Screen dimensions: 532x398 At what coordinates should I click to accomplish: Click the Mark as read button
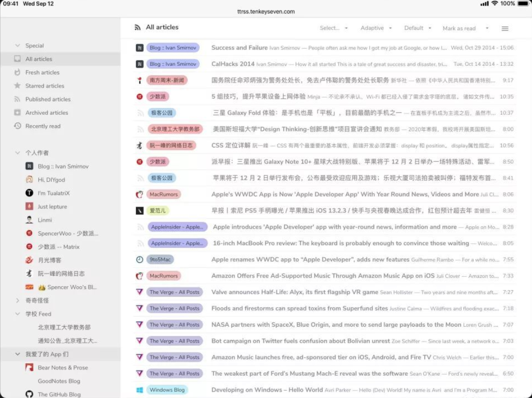coord(459,28)
